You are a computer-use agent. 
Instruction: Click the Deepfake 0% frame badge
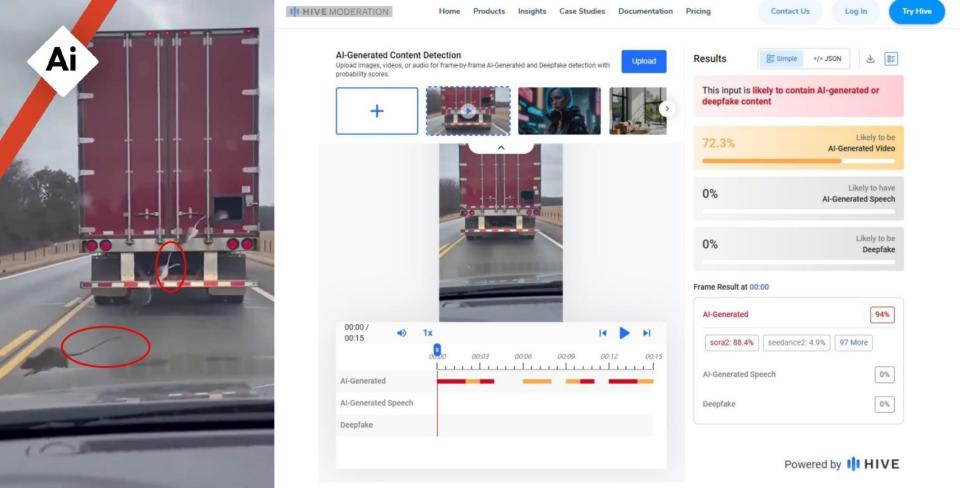coord(884,404)
